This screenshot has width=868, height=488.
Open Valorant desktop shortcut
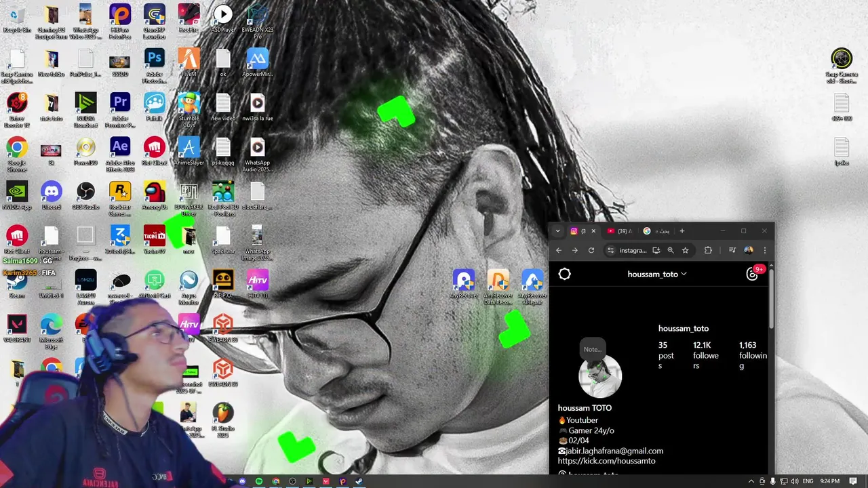point(17,329)
